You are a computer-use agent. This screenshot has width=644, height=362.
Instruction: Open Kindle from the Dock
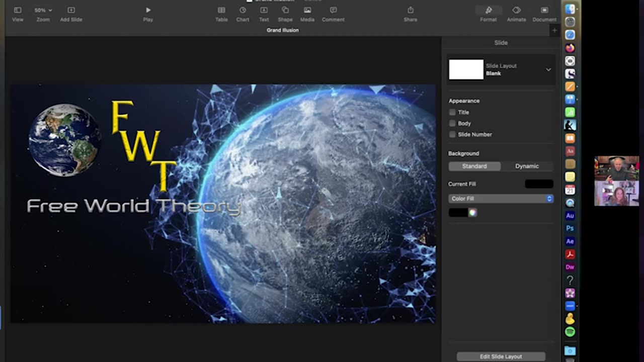[570, 125]
